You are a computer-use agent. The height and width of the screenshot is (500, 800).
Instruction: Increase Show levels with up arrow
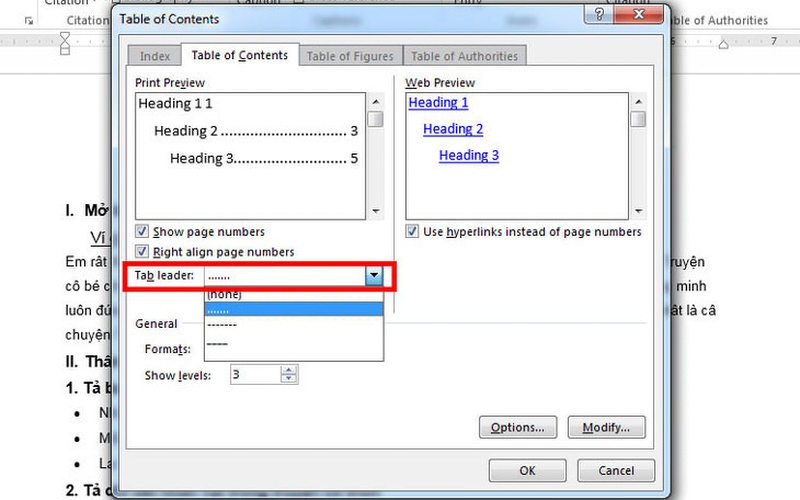289,370
